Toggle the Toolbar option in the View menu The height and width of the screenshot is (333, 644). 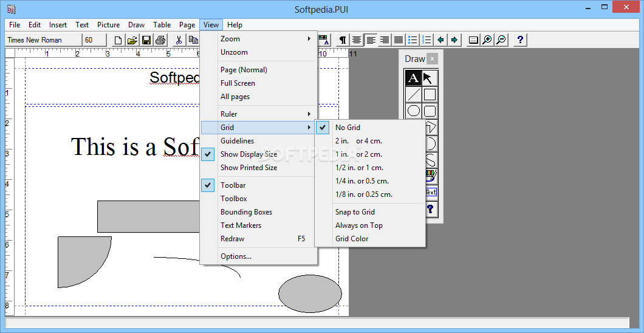point(259,185)
